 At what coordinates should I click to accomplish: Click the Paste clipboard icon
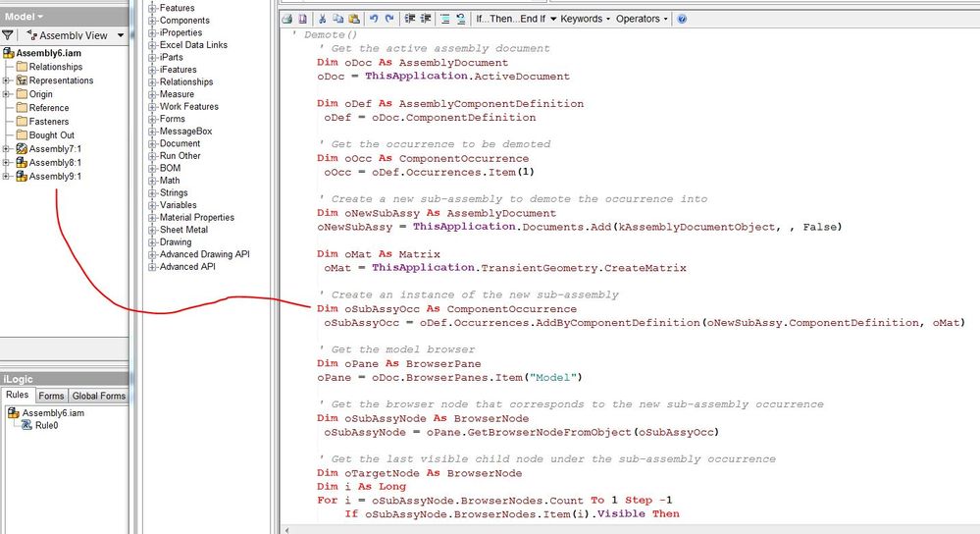click(354, 19)
